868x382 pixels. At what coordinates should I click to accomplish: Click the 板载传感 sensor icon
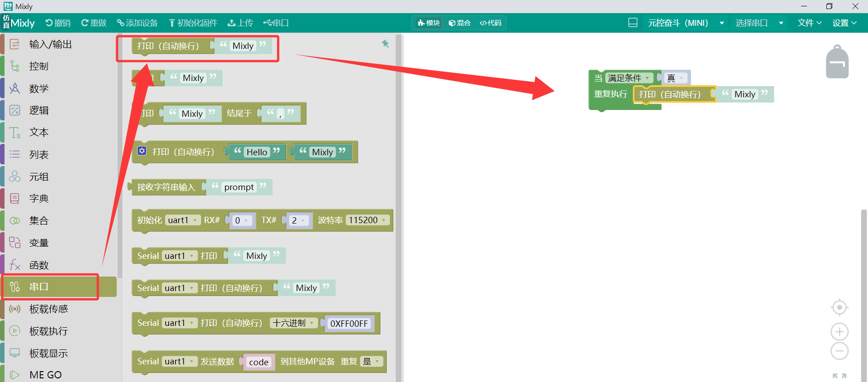point(15,309)
